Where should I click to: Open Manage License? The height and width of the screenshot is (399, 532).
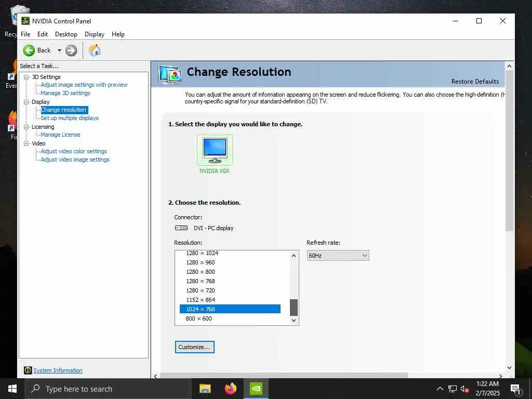(x=60, y=135)
